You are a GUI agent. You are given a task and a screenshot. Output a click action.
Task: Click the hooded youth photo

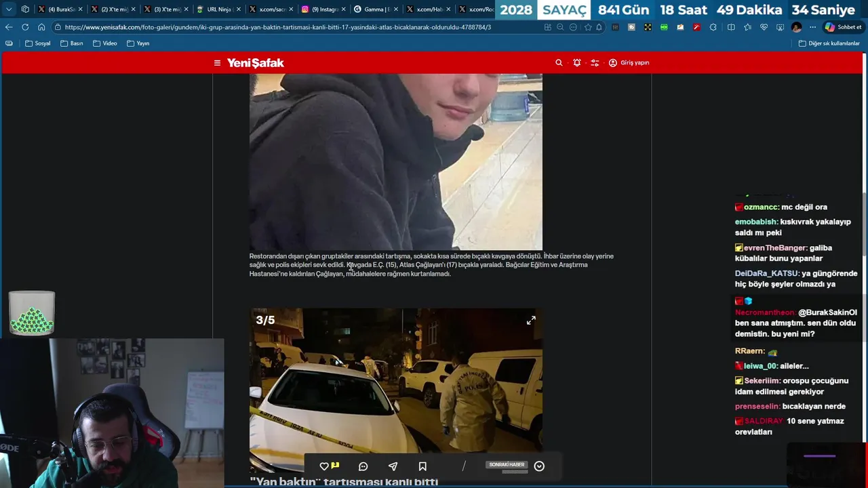pos(396,161)
